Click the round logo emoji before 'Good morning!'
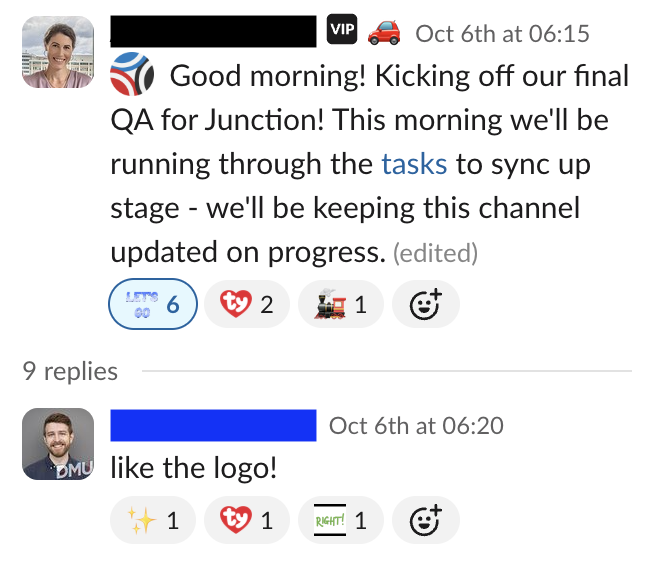Viewport: 654px width, 572px height. 134,76
